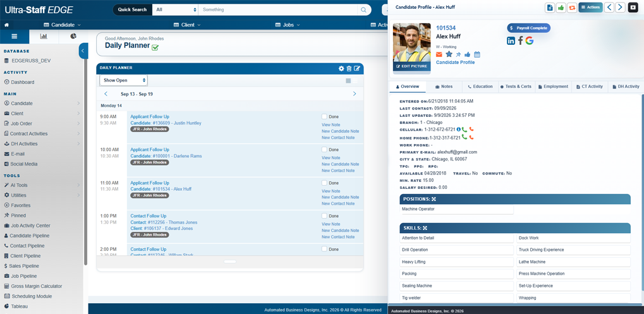Click the Skills expand arrows icon
644x314 pixels.
(x=425, y=228)
